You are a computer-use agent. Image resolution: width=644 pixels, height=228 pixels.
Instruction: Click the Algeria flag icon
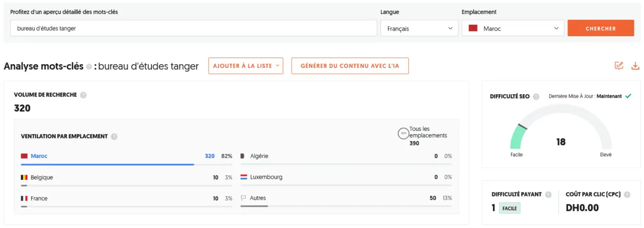[243, 156]
